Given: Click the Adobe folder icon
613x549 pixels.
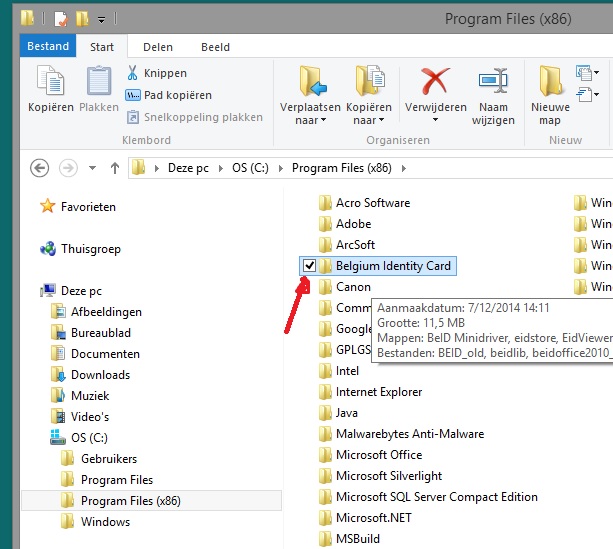Looking at the screenshot, I should pos(325,224).
